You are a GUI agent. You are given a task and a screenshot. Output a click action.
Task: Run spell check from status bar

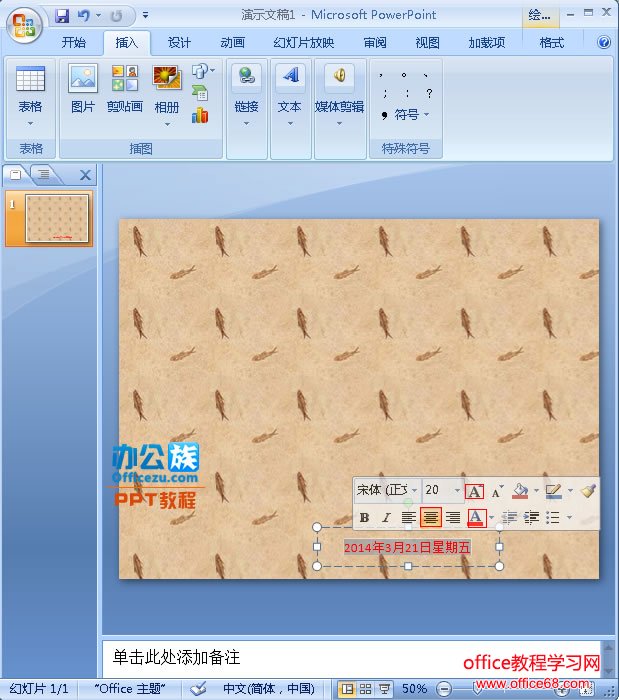pyautogui.click(x=198, y=689)
